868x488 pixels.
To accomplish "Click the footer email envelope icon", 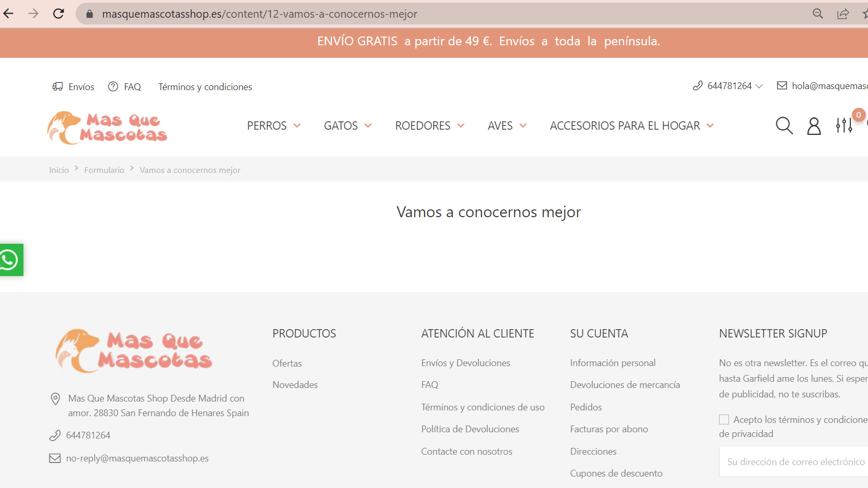I will click(55, 458).
